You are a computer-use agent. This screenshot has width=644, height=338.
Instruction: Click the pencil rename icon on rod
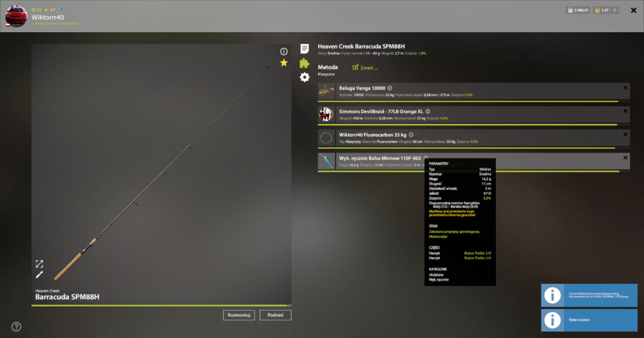click(39, 275)
